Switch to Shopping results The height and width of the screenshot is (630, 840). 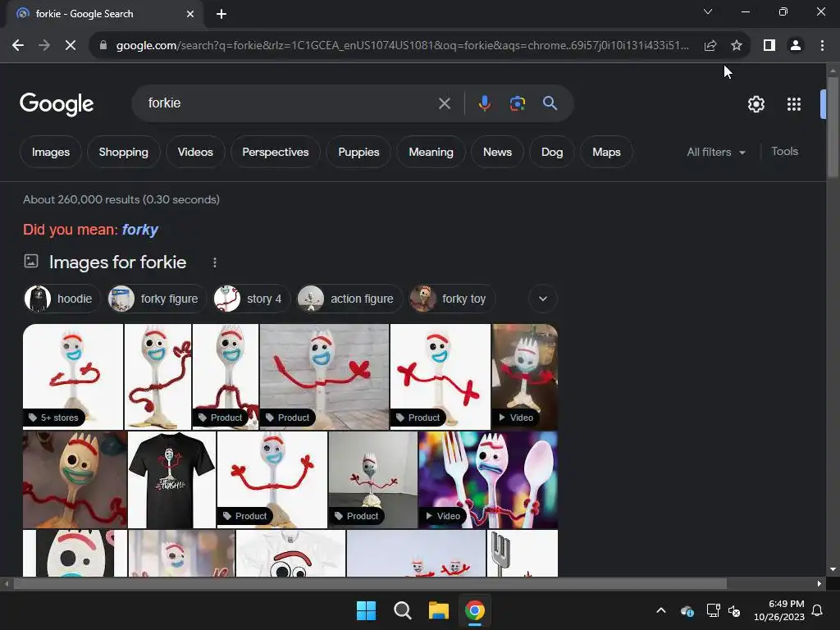(123, 152)
